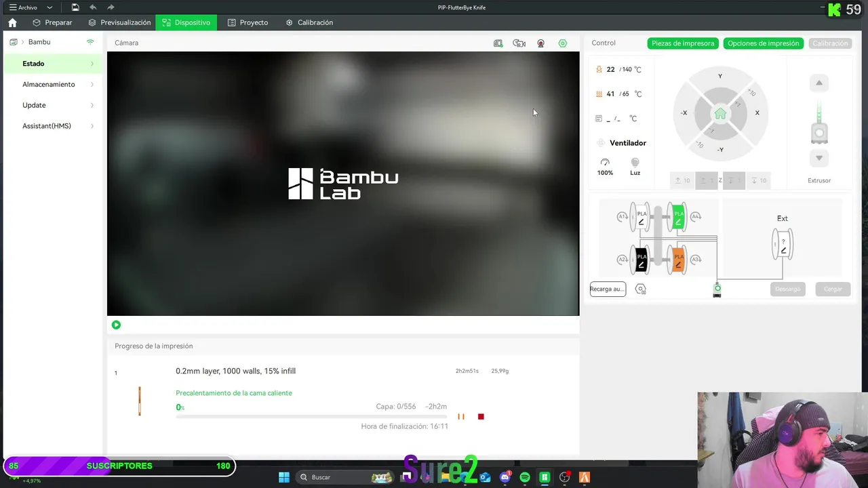This screenshot has height=488, width=868.
Task: Open the Estado section
Action: point(52,64)
